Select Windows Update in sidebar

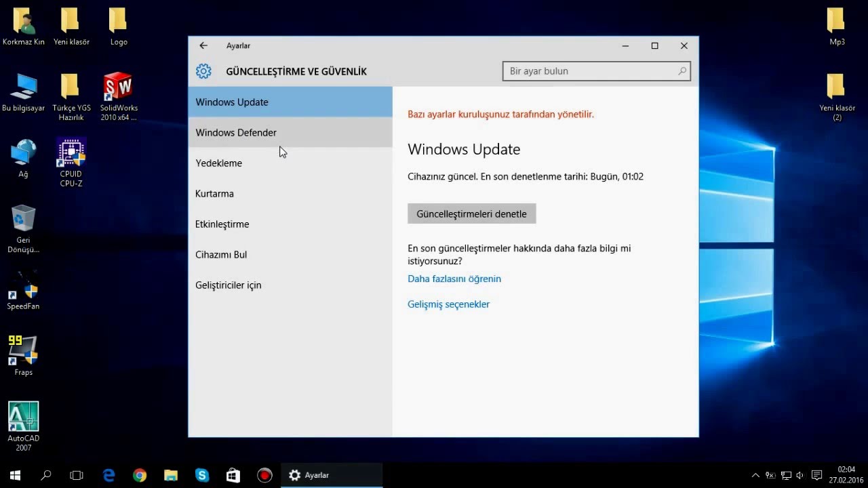click(x=290, y=102)
